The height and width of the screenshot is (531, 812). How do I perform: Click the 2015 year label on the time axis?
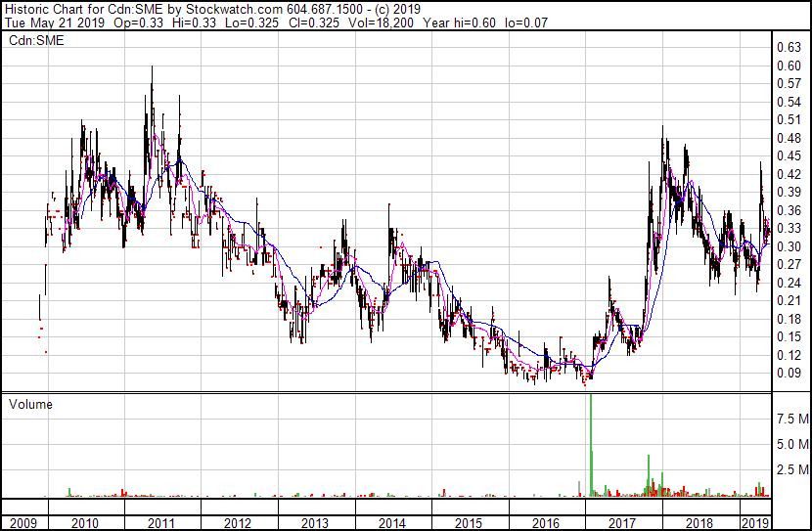click(469, 523)
